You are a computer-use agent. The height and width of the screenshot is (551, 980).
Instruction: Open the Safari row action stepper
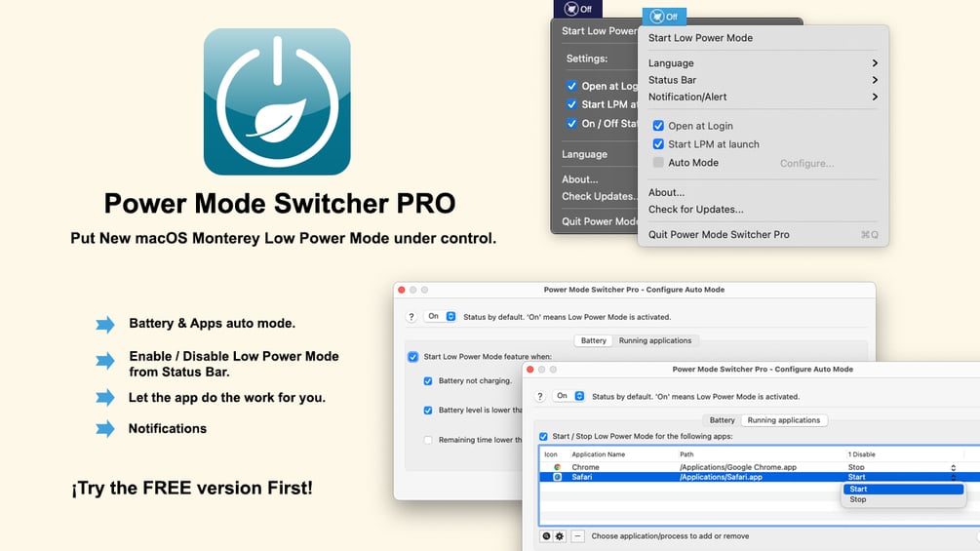point(953,477)
